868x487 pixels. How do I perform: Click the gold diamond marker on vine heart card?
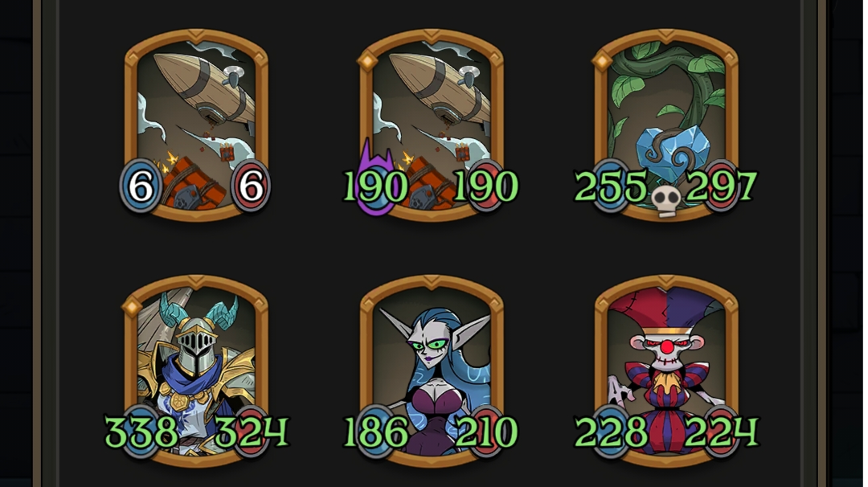[602, 61]
